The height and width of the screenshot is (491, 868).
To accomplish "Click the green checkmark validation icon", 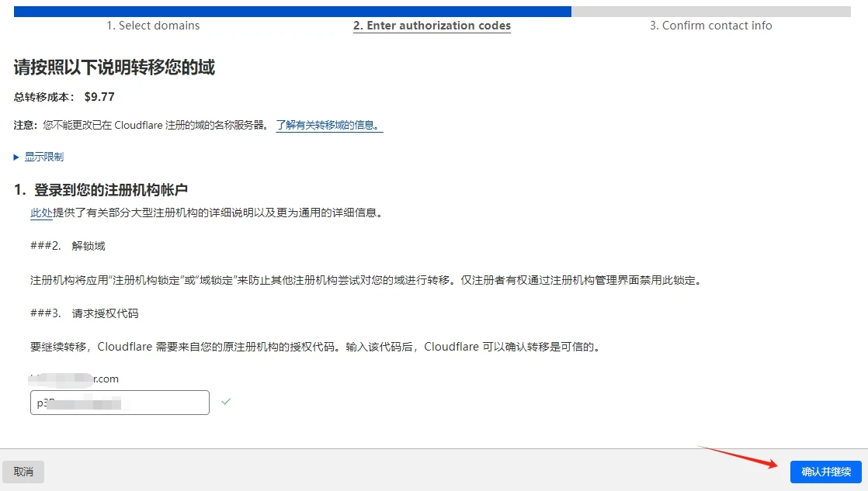I will point(226,402).
